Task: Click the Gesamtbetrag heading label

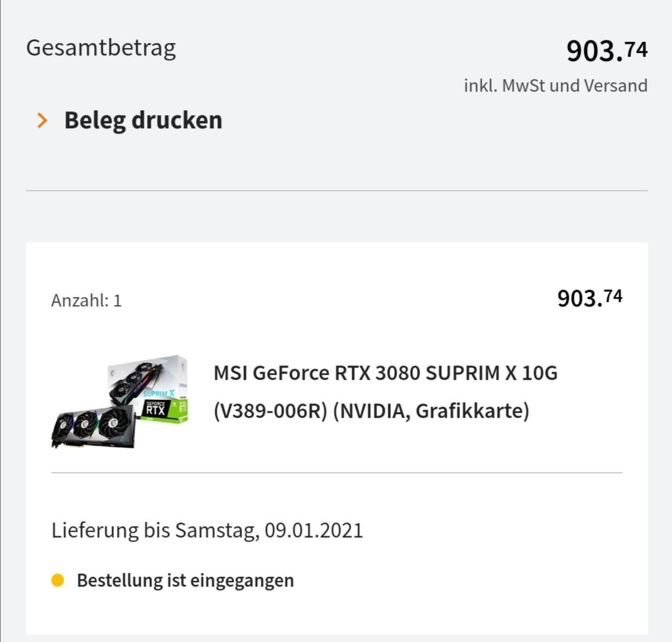Action: (x=101, y=48)
